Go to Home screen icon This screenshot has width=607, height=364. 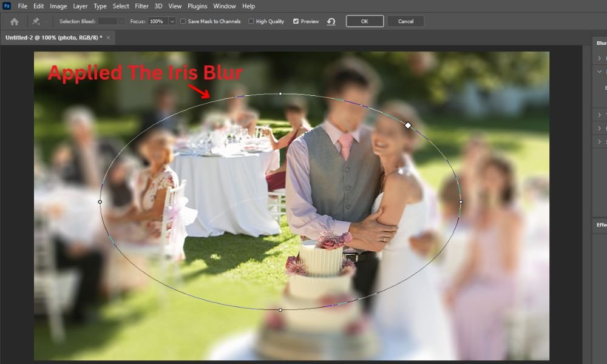tap(15, 22)
